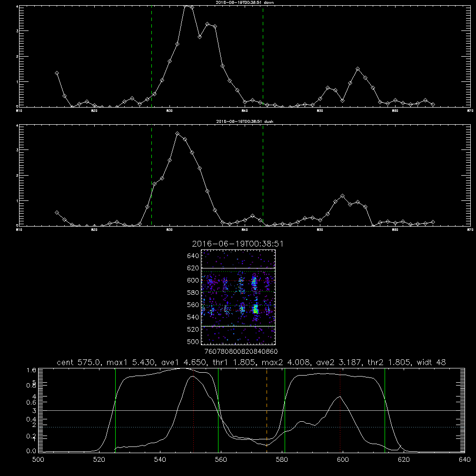Click the red dotted peak line near 551
Viewport: 476px width, 476px height.
(193, 410)
